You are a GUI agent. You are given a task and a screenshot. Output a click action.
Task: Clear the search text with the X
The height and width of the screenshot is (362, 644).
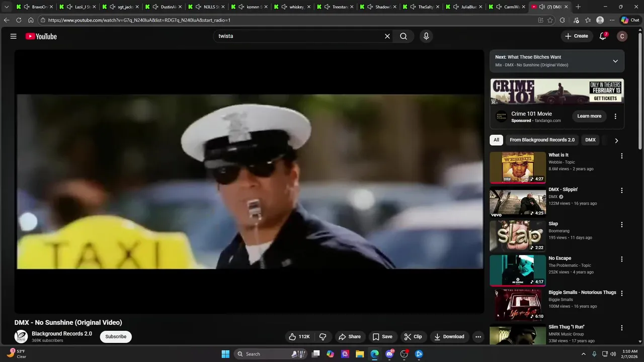coord(387,36)
